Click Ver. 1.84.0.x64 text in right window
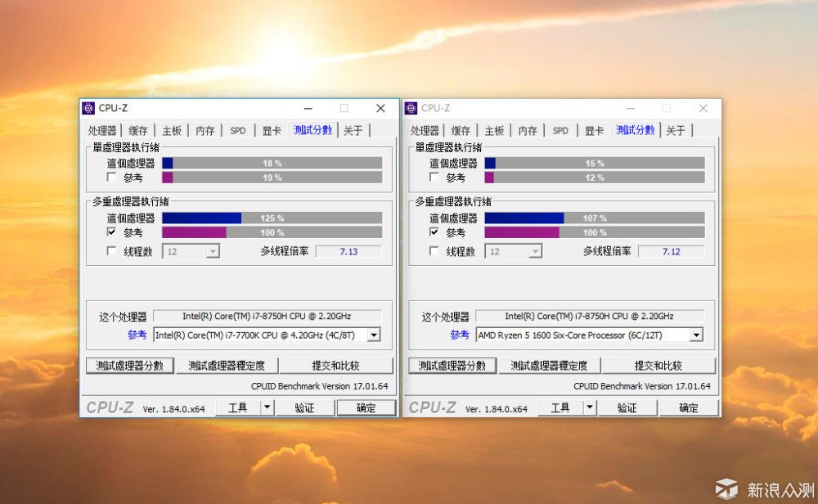 pos(497,409)
